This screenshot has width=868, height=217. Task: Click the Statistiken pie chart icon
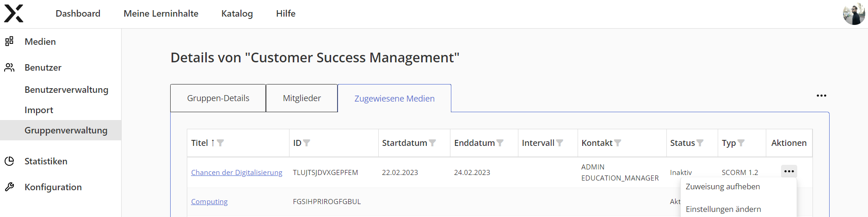(9, 161)
